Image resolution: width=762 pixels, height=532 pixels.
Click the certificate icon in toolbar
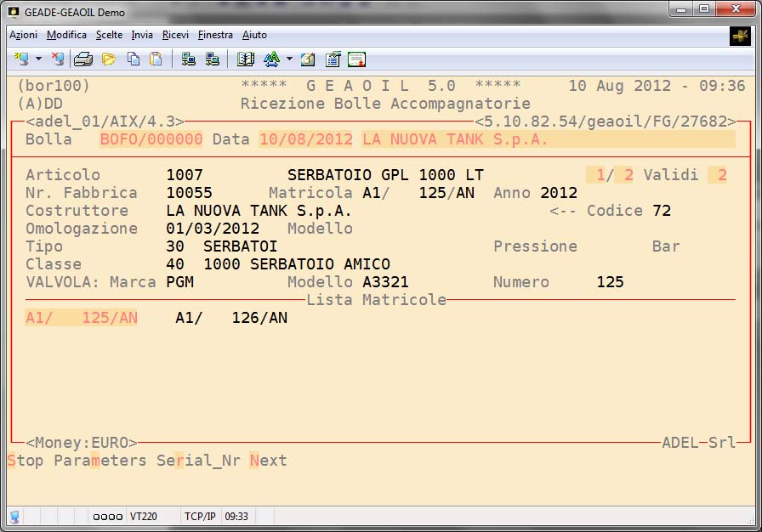(x=356, y=59)
